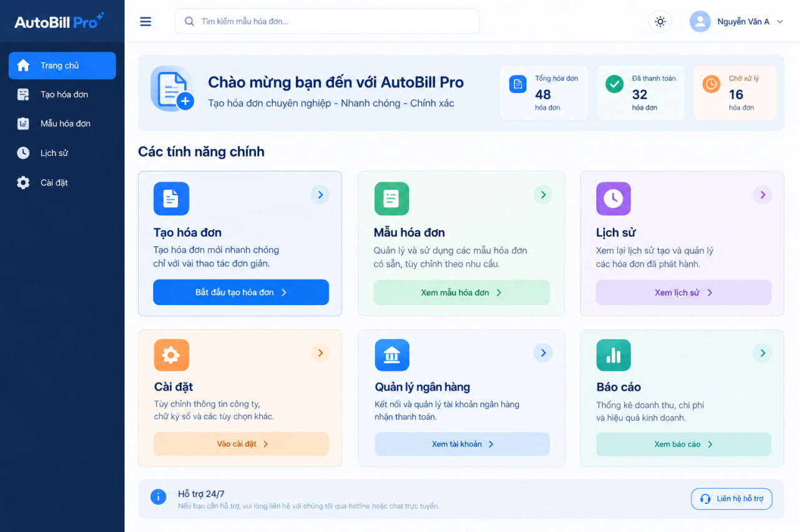The image size is (799, 532).
Task: Open Tạo hóa đơn in sidebar
Action: point(62,95)
